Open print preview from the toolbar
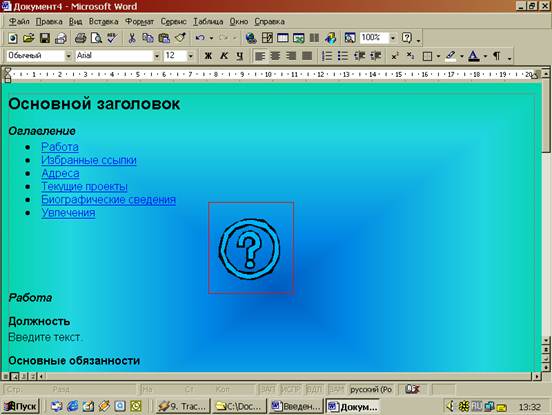 coord(96,38)
